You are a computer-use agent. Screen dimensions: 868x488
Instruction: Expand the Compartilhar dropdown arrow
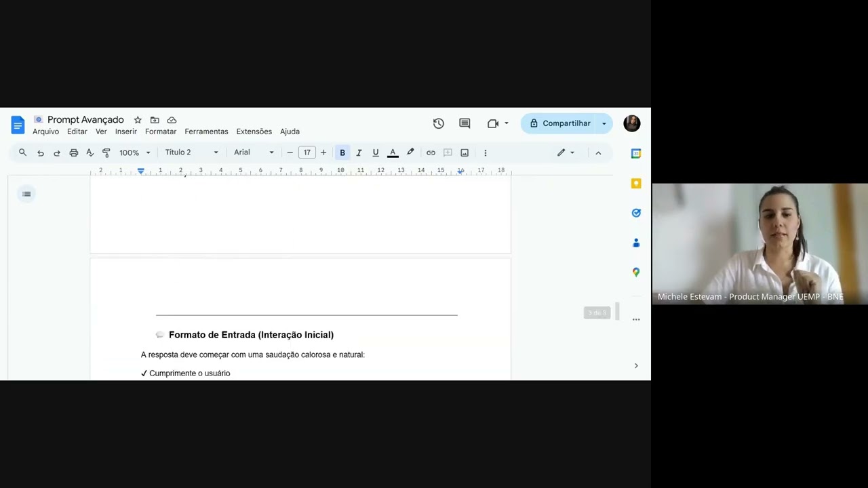(604, 123)
